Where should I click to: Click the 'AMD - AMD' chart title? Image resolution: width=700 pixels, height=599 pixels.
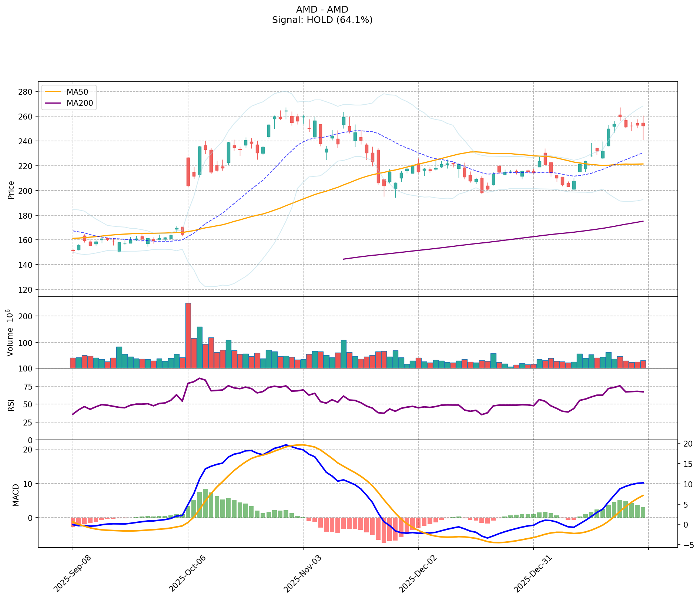point(322,10)
